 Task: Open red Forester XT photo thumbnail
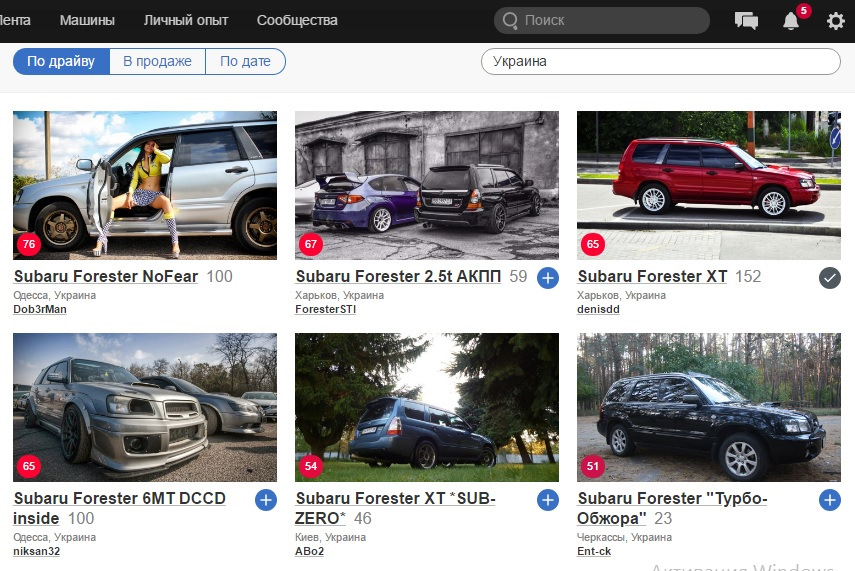709,185
